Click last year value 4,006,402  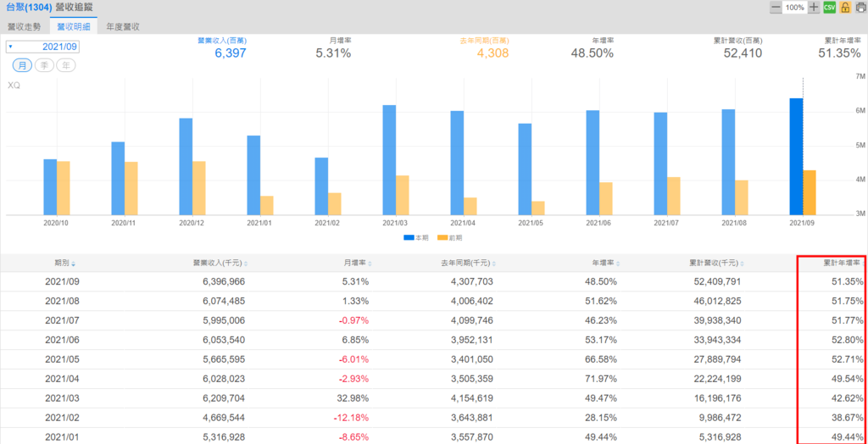tap(471, 301)
